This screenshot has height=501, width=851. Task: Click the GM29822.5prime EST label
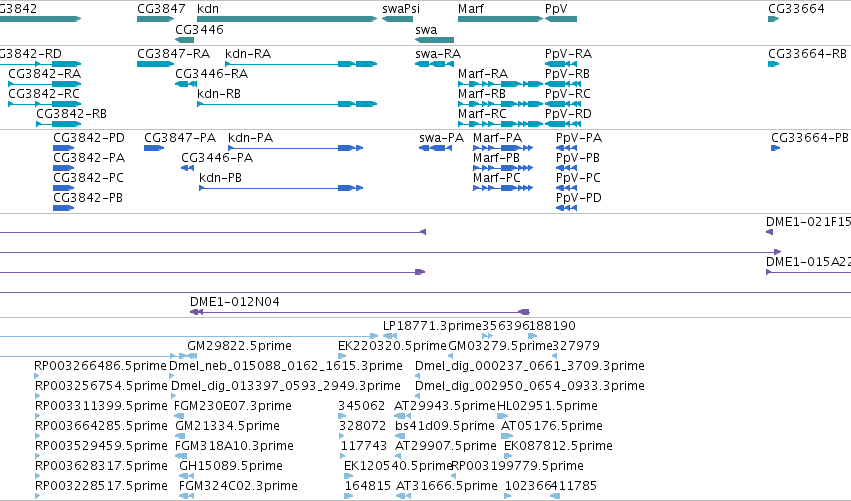(239, 346)
